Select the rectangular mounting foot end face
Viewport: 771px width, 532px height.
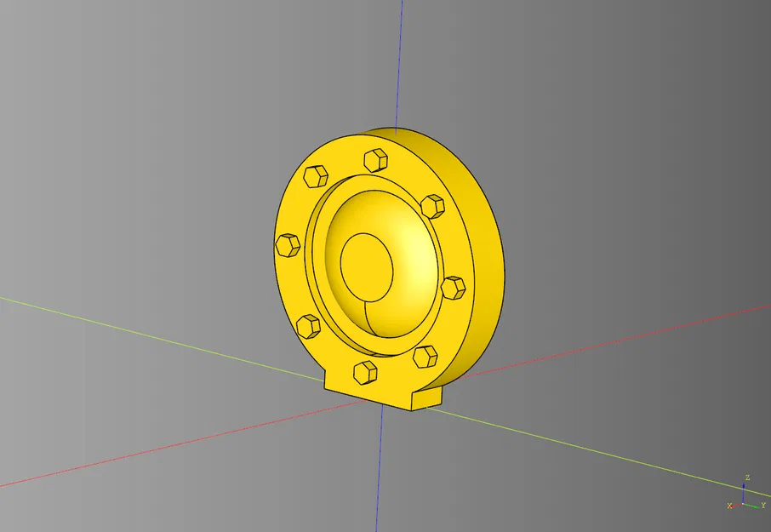tap(427, 398)
